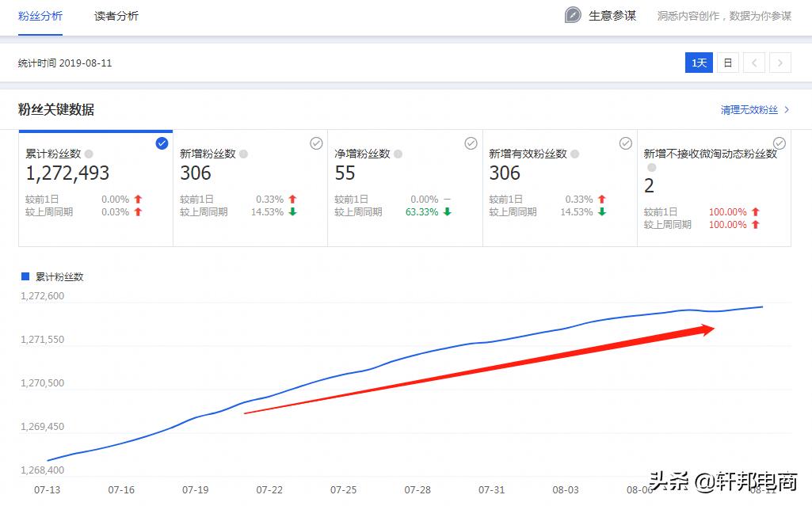
Task: Deselect the checkmark on 累计粉丝数 card
Action: click(162, 143)
